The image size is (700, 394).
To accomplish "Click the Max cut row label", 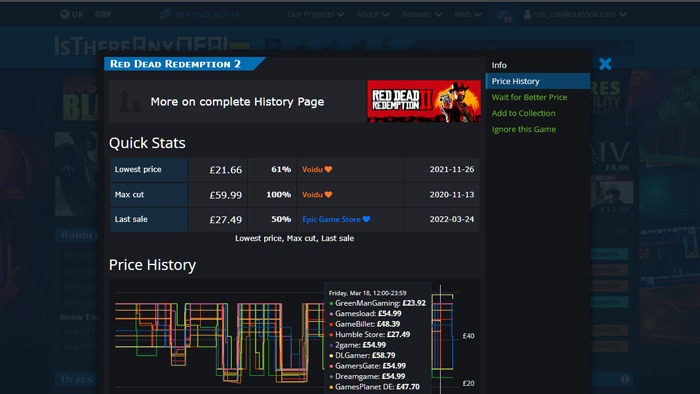I will 148,195.
